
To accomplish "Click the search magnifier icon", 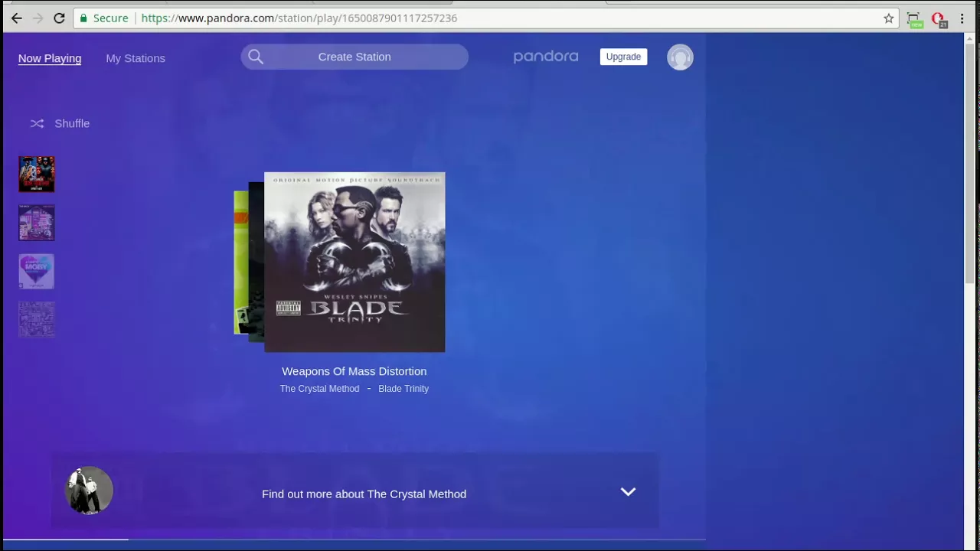I will point(256,57).
